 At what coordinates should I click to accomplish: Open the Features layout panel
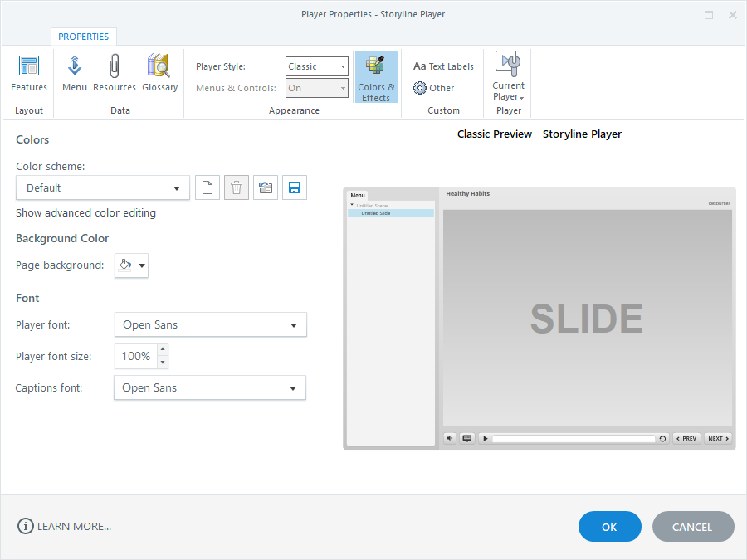click(x=29, y=73)
